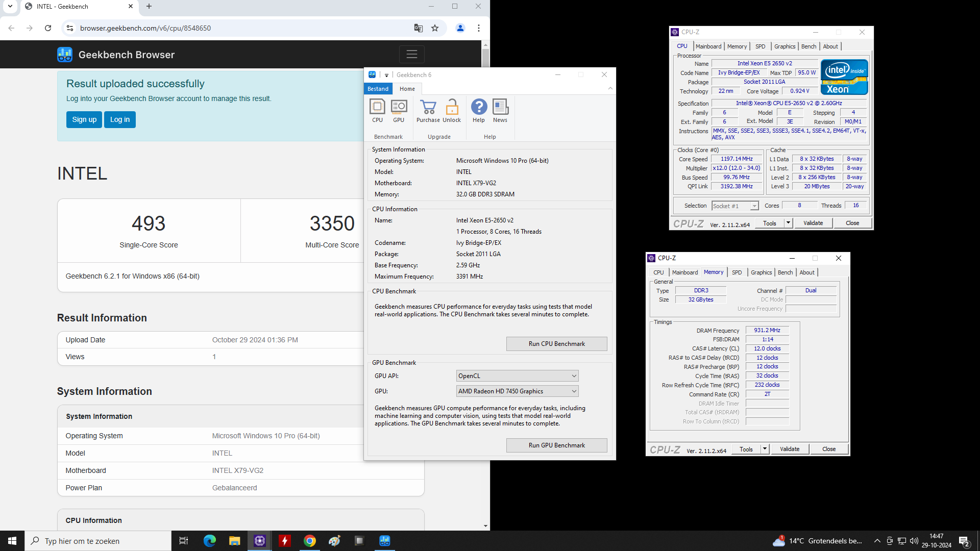Click the Windows taskbar search box
Image resolution: width=980 pixels, height=551 pixels.
coord(97,541)
